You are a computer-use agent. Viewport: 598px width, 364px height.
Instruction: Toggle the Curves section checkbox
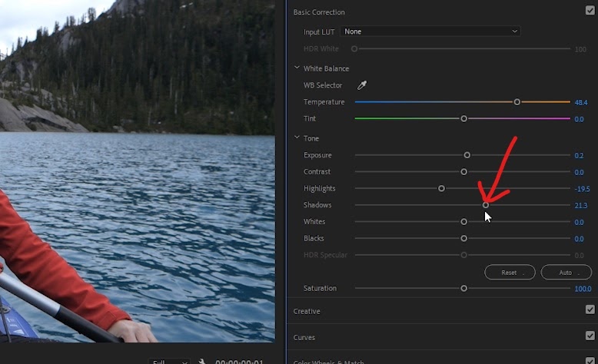click(x=590, y=336)
